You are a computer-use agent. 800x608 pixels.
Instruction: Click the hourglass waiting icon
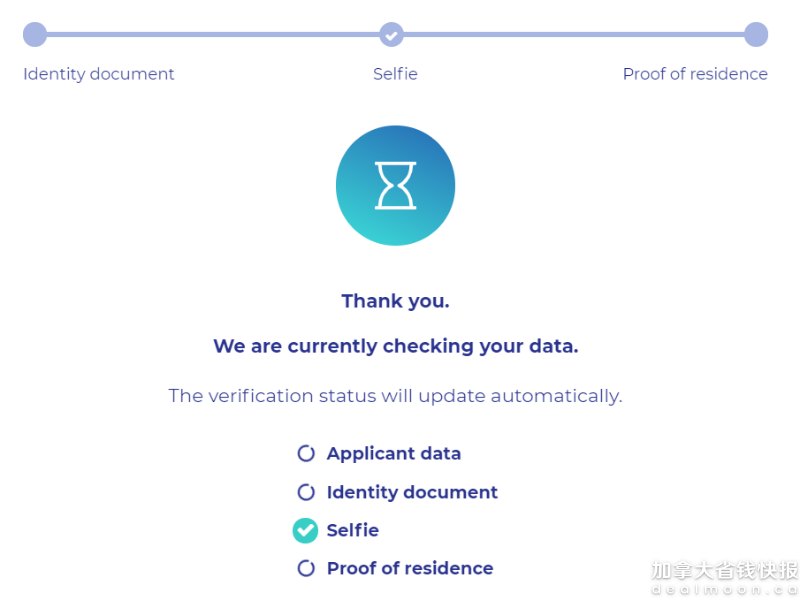click(395, 186)
